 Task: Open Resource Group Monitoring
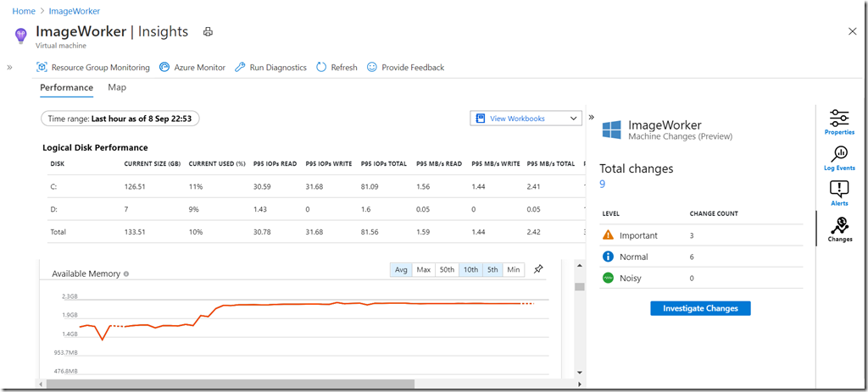click(x=93, y=68)
